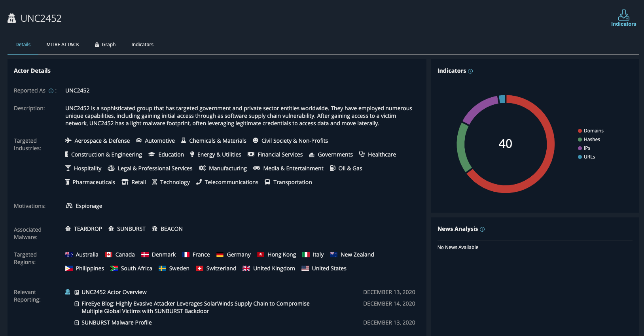644x336 pixels.
Task: Click the Retail storefront icon
Action: (125, 182)
